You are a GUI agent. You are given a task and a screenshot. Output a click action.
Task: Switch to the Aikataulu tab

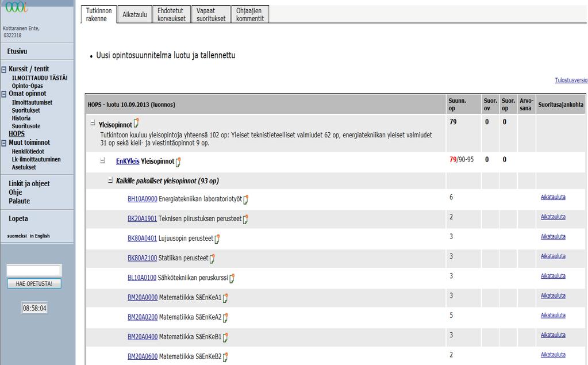click(x=134, y=14)
